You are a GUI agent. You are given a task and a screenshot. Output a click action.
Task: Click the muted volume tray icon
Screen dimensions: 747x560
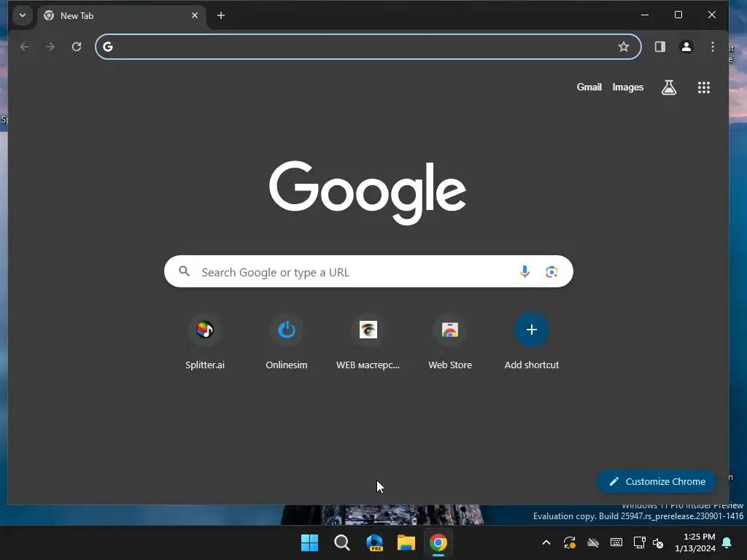pos(658,542)
